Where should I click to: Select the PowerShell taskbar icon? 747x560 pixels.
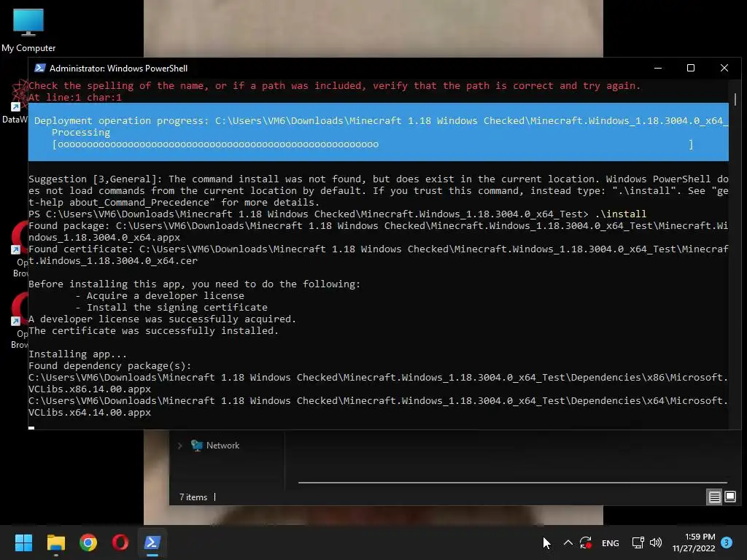[x=152, y=542]
